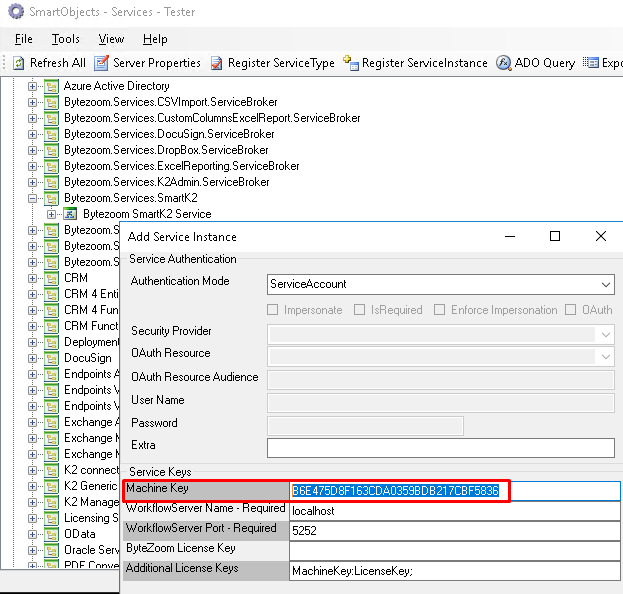Select Azure Active Directory service type icon
This screenshot has width=623, height=594.
51,86
